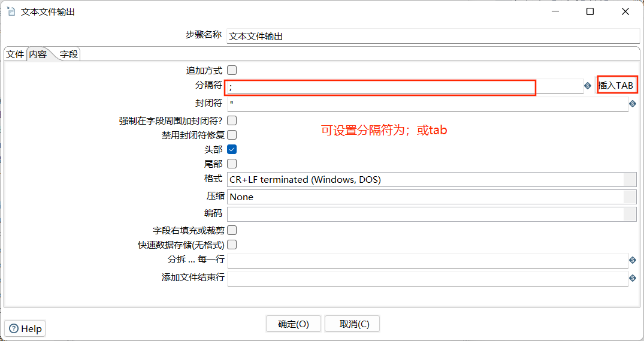The image size is (644, 341).
Task: Uncheck the 头部 checkbox
Action: point(232,149)
